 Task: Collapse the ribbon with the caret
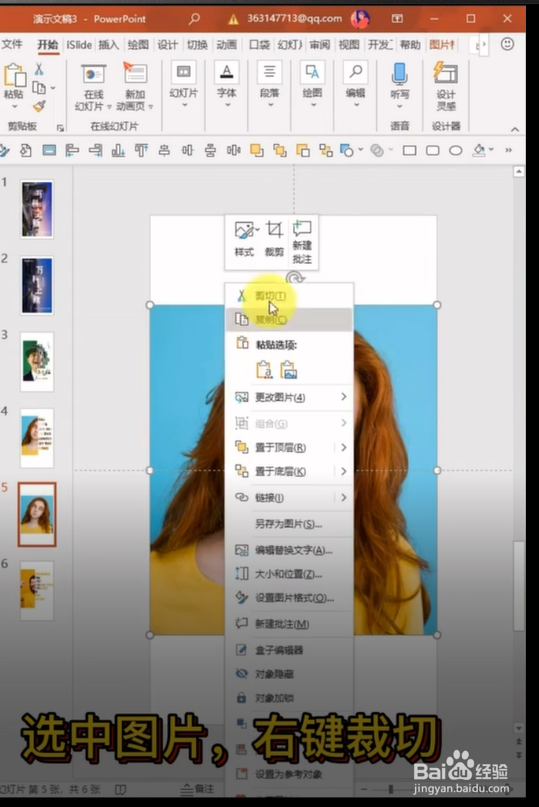(x=515, y=129)
